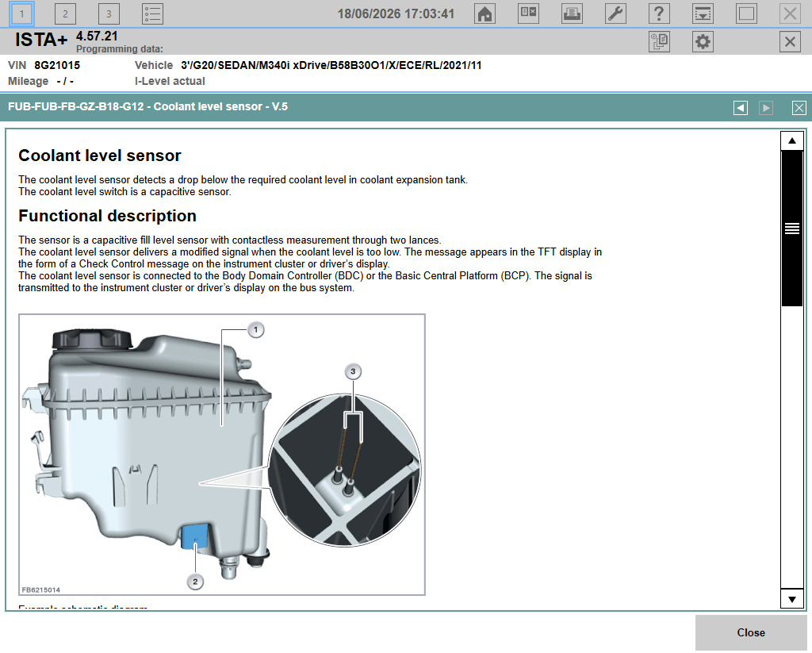The image size is (812, 653).
Task: Click the scrollbar up arrow
Action: click(792, 141)
